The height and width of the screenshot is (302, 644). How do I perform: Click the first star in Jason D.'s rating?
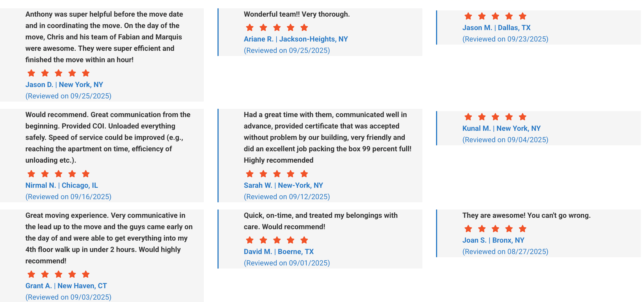pos(31,73)
